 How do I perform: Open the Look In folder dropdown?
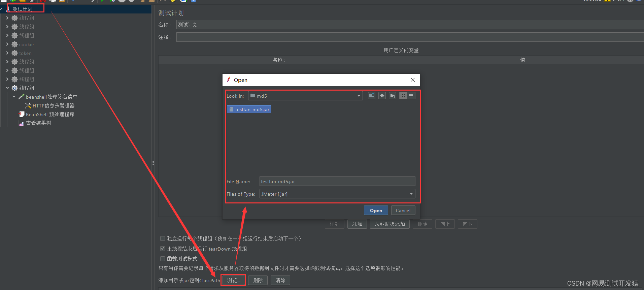(x=359, y=96)
